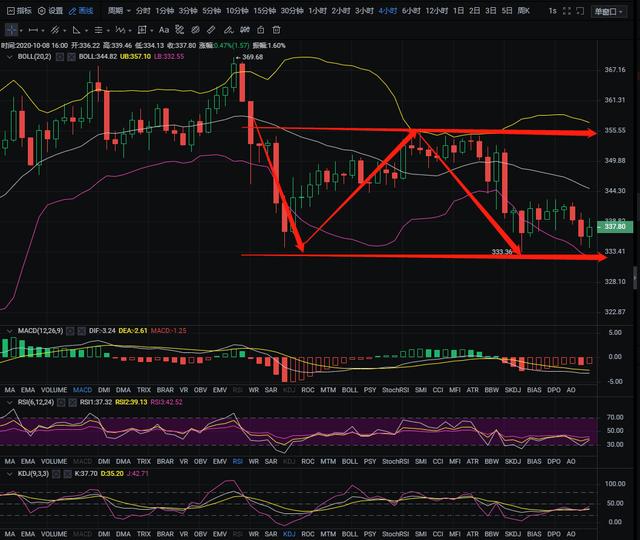Image resolution: width=640 pixels, height=540 pixels.
Task: Collapse the KDJ(9,3,3) panel chevron
Action: 9,474
